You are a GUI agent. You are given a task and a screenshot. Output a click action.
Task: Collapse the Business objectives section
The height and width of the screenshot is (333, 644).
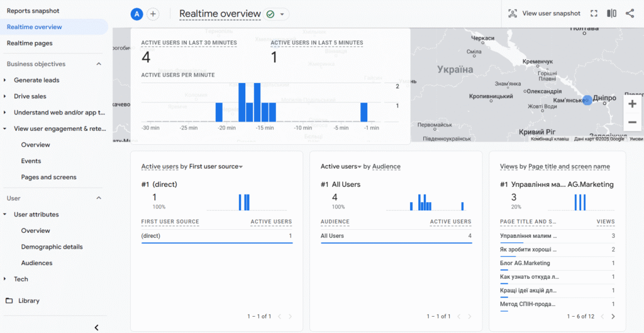99,64
